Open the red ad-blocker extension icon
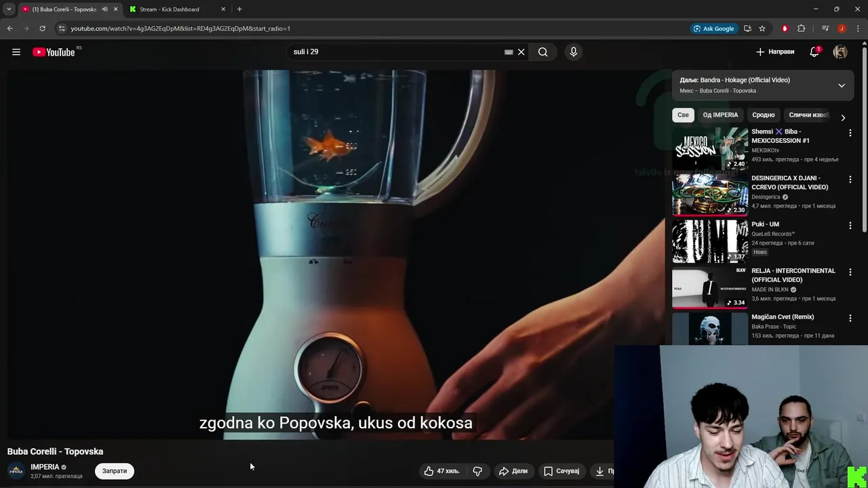 tap(785, 28)
